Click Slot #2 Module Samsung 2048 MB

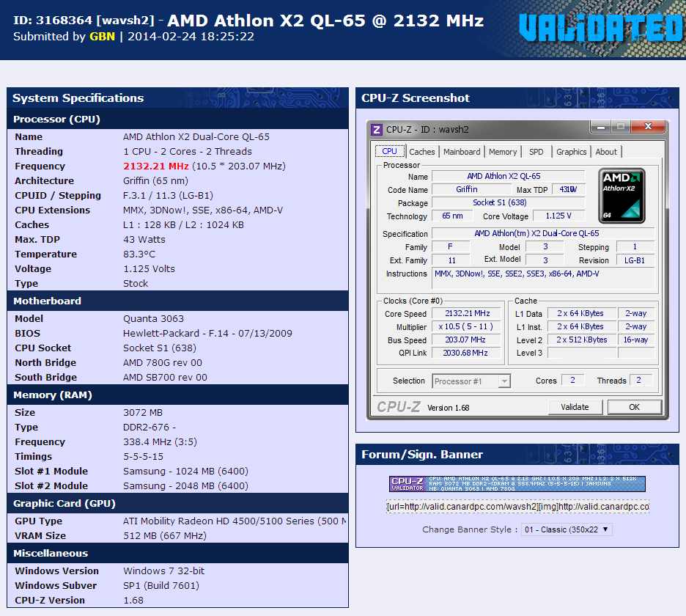pos(185,486)
